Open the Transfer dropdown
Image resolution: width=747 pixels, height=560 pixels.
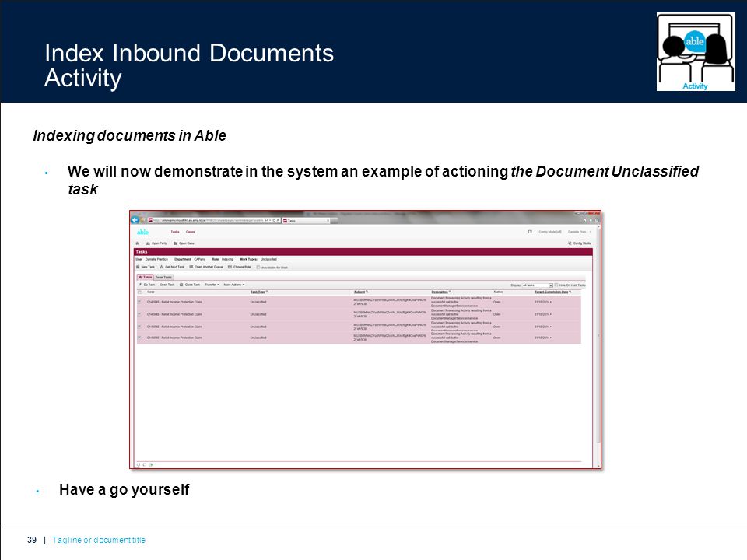pyautogui.click(x=212, y=285)
